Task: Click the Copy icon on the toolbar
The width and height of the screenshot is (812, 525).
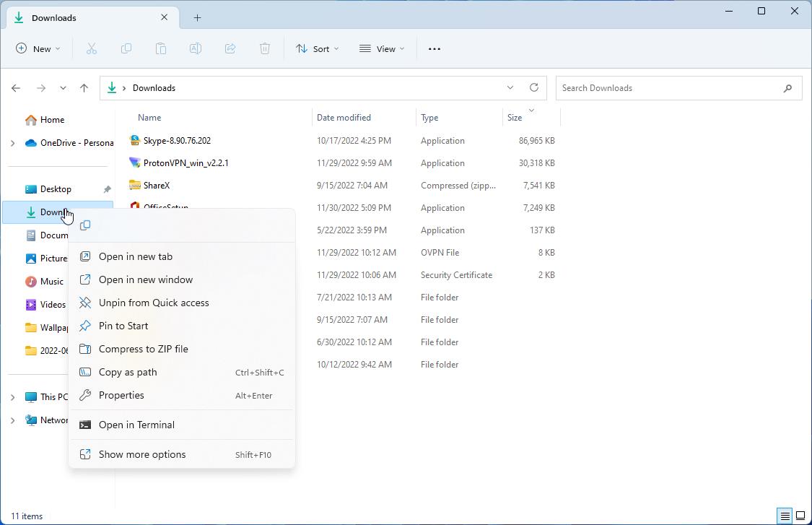Action: [x=126, y=48]
